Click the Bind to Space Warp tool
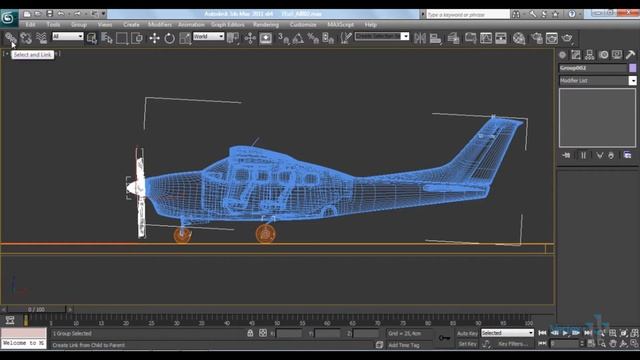 pos(41,38)
